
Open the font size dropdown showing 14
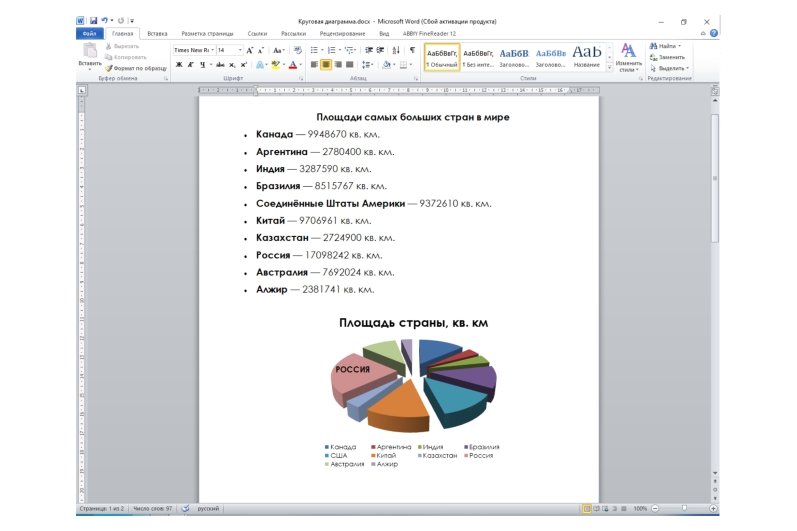tap(240, 50)
